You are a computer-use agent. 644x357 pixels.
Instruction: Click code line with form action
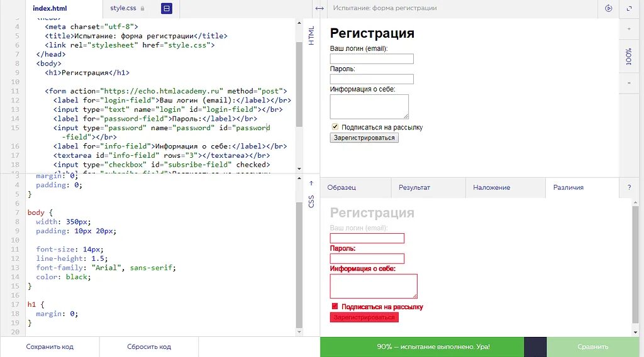166,91
